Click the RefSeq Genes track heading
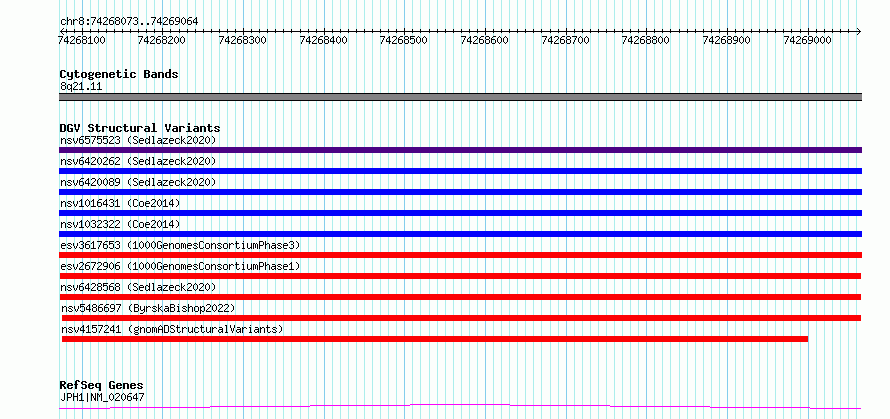 [102, 386]
